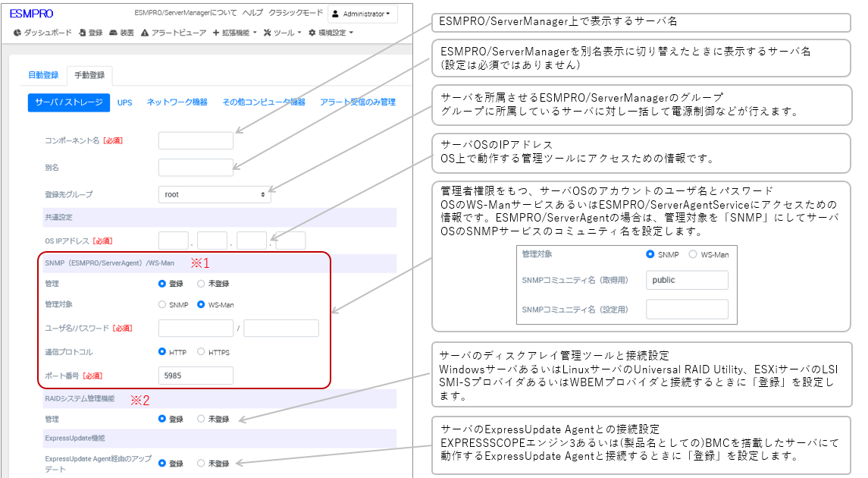The image size is (868, 478).
Task: Select 未登録 for ExpressUpdate Agent経由のアップデート
Action: [x=201, y=463]
